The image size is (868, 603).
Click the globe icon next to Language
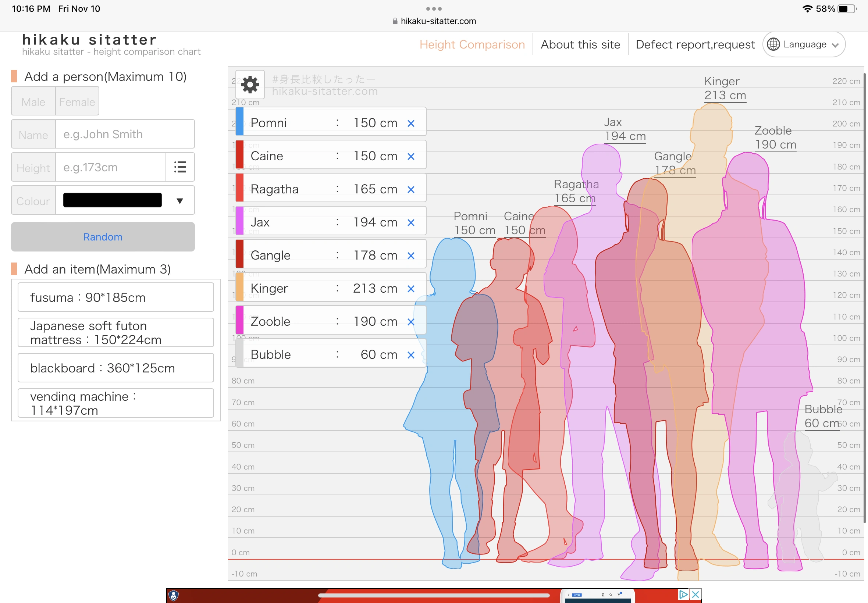tap(773, 44)
